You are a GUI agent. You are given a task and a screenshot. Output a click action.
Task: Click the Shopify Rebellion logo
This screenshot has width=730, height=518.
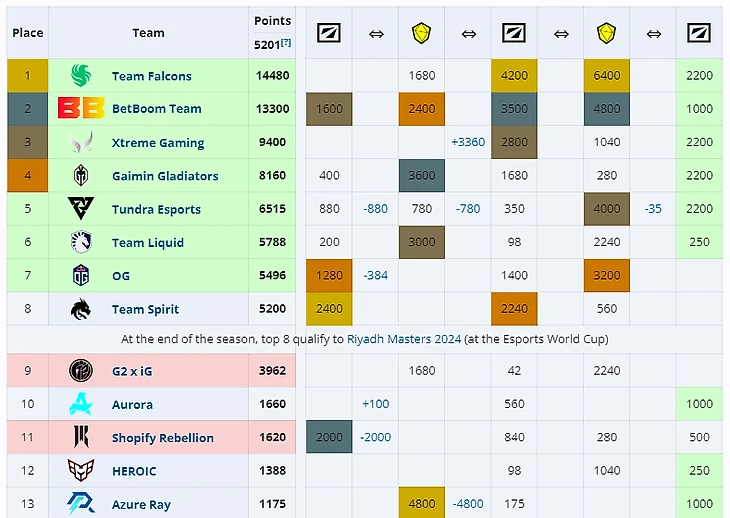tap(81, 437)
